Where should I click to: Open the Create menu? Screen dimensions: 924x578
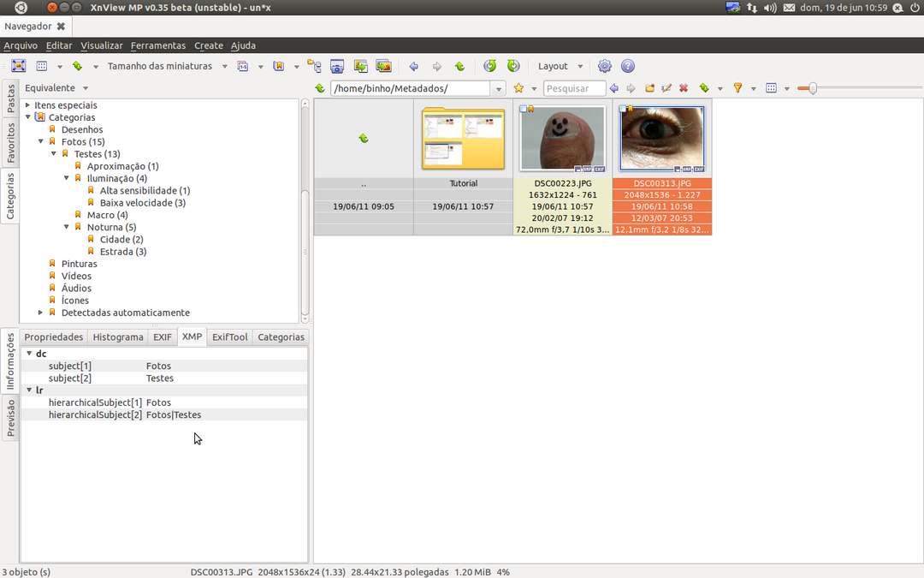[209, 45]
